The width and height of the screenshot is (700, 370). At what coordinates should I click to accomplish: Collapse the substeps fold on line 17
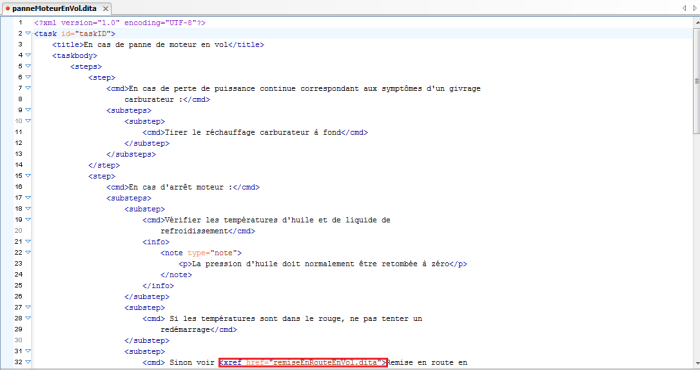click(28, 197)
